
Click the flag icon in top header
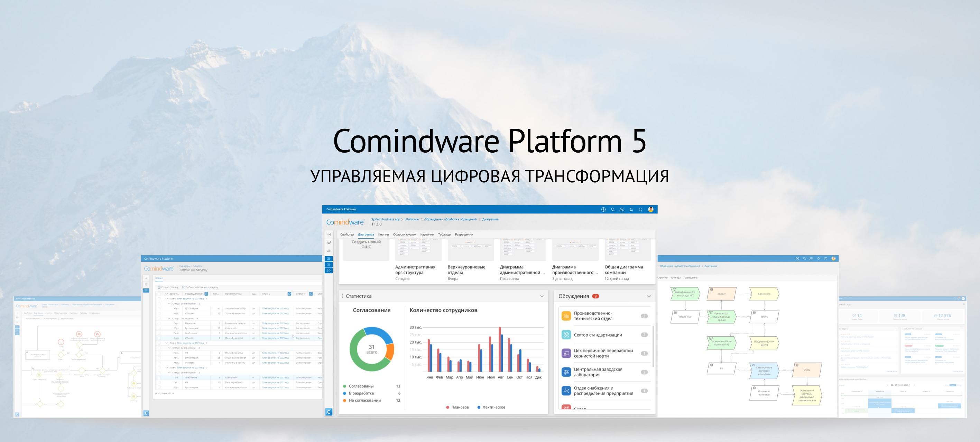click(640, 209)
